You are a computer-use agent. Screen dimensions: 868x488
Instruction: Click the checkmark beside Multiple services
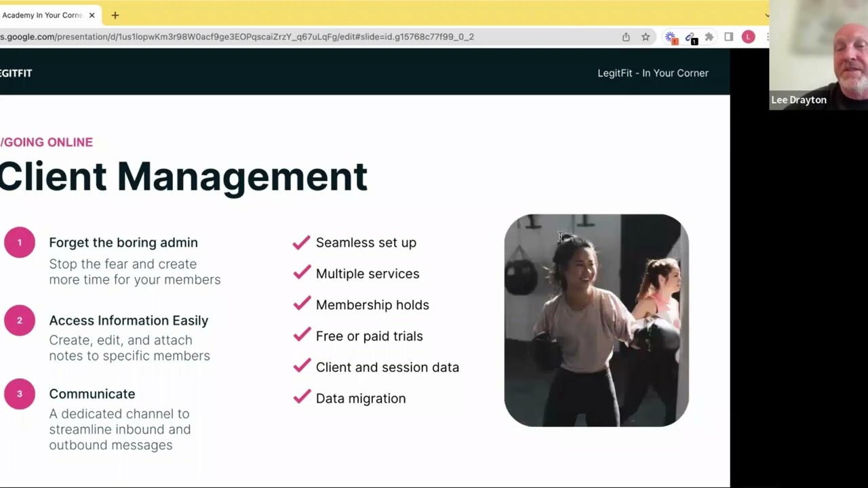[302, 273]
